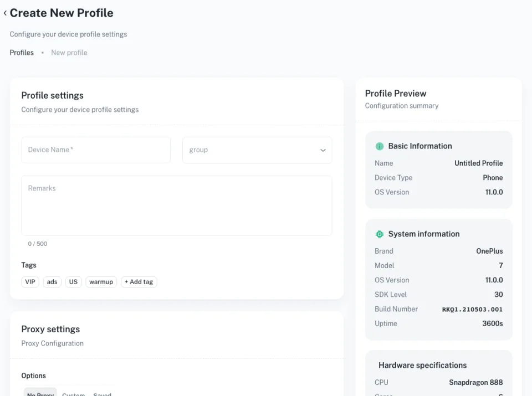Screen dimensions: 532x396
Task: Expand the group dropdown chevron
Action: (x=323, y=150)
